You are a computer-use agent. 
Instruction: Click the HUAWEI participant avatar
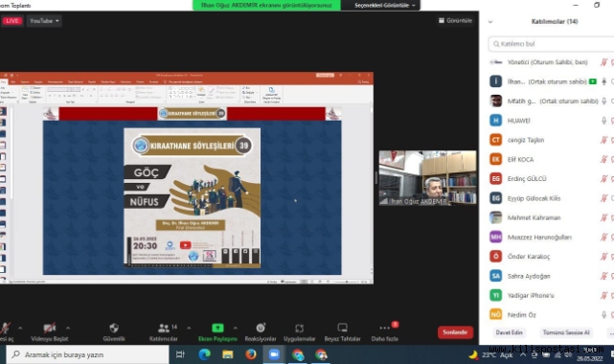pyautogui.click(x=496, y=120)
